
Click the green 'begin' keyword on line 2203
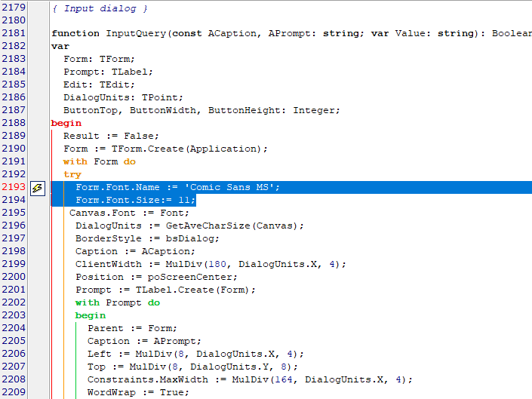91,315
